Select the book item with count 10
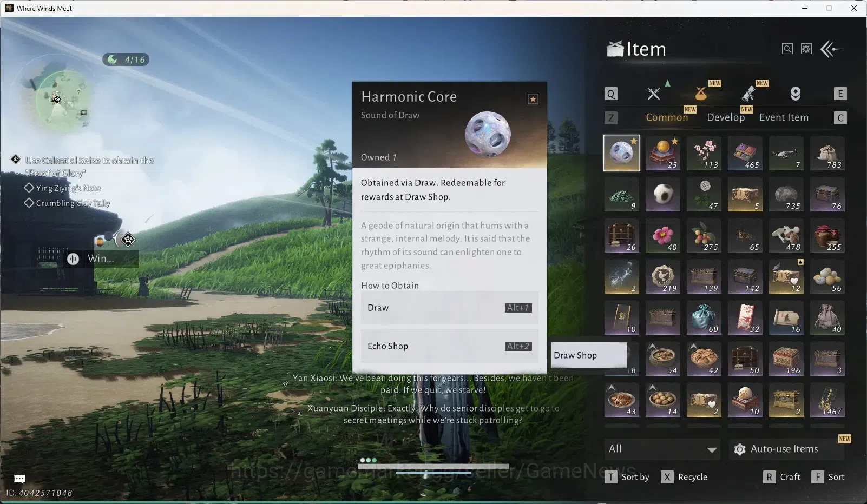Screen dimensions: 867x504 [622, 317]
